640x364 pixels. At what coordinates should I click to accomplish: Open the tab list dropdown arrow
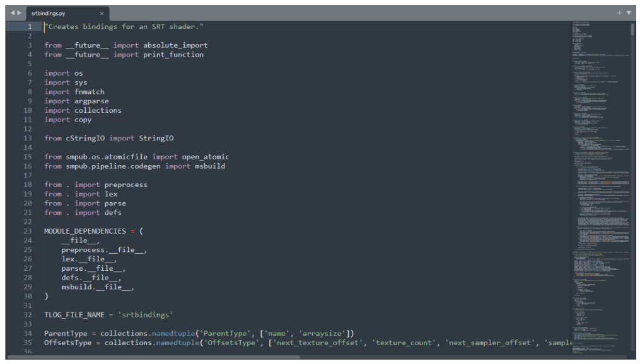629,13
